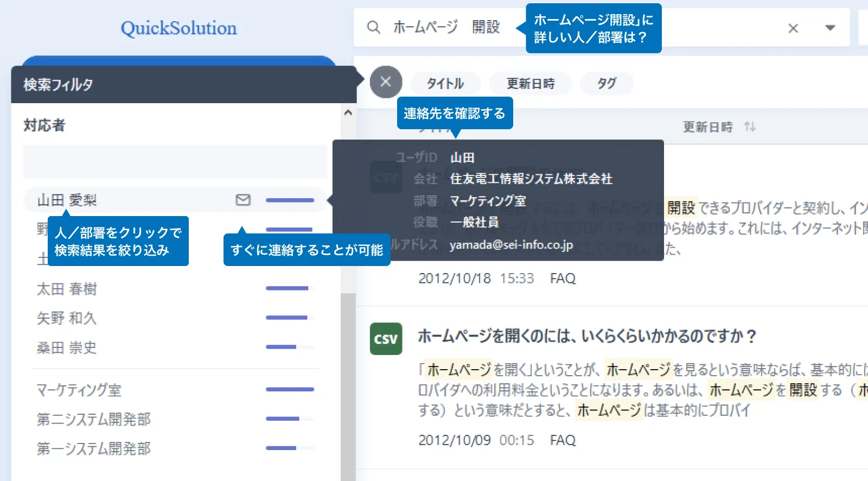The width and height of the screenshot is (868, 481).
Task: Filter results by 第一システム開発部
Action: tap(94, 448)
